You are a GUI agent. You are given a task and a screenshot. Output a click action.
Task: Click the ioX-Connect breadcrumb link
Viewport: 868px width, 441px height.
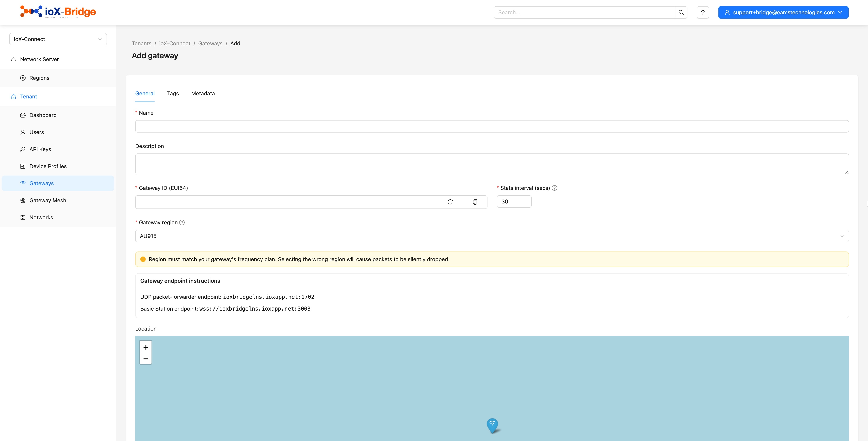175,43
